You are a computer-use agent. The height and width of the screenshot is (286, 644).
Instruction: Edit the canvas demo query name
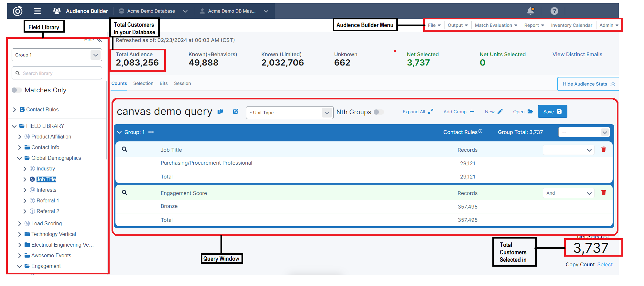pos(236,111)
